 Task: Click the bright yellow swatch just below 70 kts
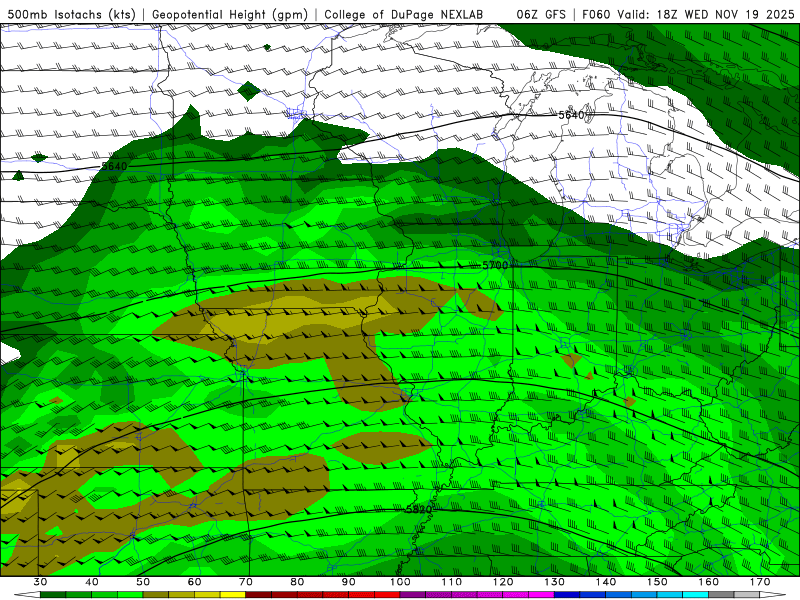pos(233,595)
